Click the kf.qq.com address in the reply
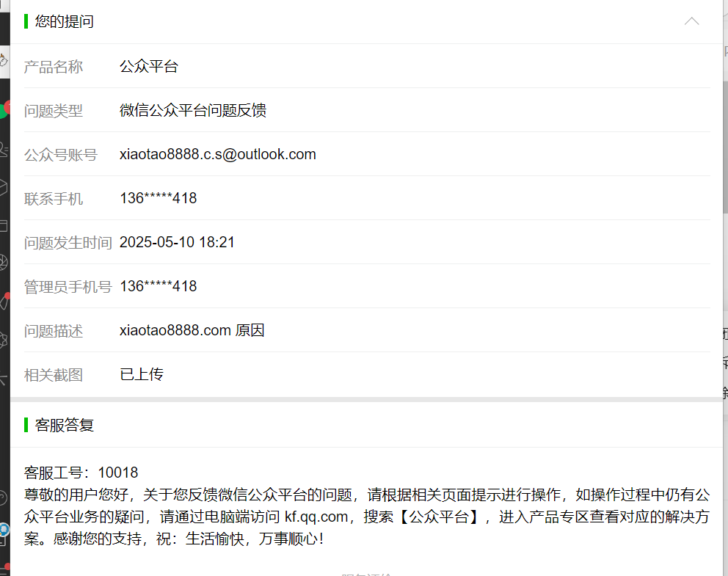 tap(316, 517)
